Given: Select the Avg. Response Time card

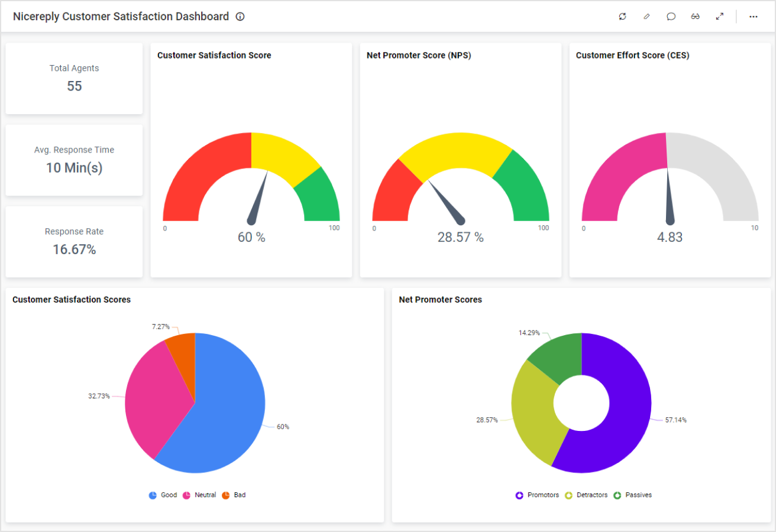Looking at the screenshot, I should pyautogui.click(x=74, y=160).
